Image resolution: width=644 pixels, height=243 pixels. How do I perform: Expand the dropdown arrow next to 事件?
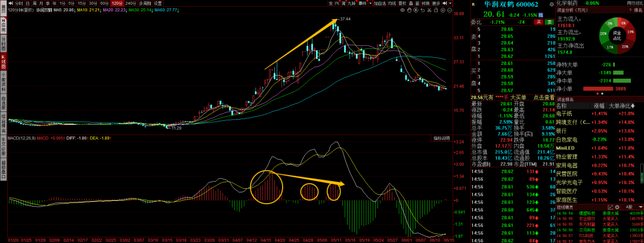tap(370, 4)
